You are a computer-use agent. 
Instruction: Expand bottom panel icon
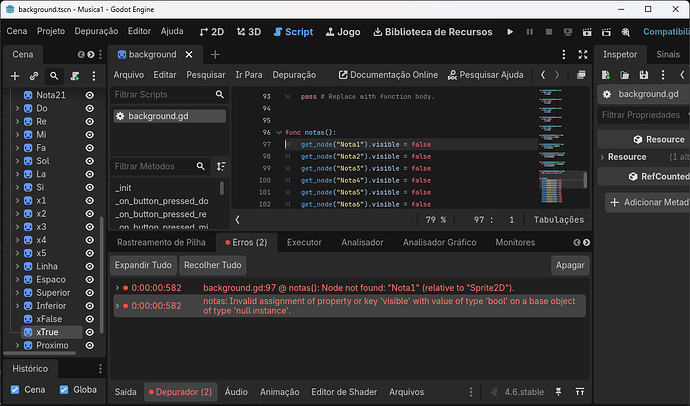pos(580,391)
